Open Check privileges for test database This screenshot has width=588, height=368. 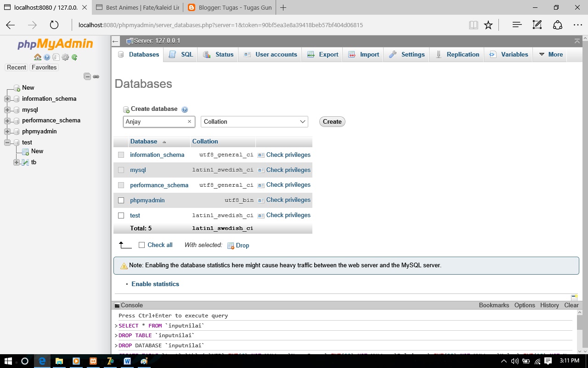pos(288,215)
